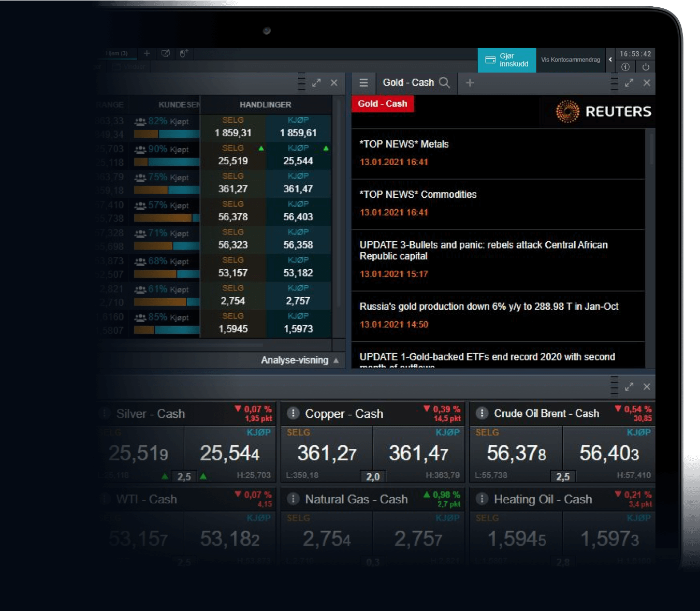
Task: Click the Gjør innskudd deposit button
Action: [506, 60]
